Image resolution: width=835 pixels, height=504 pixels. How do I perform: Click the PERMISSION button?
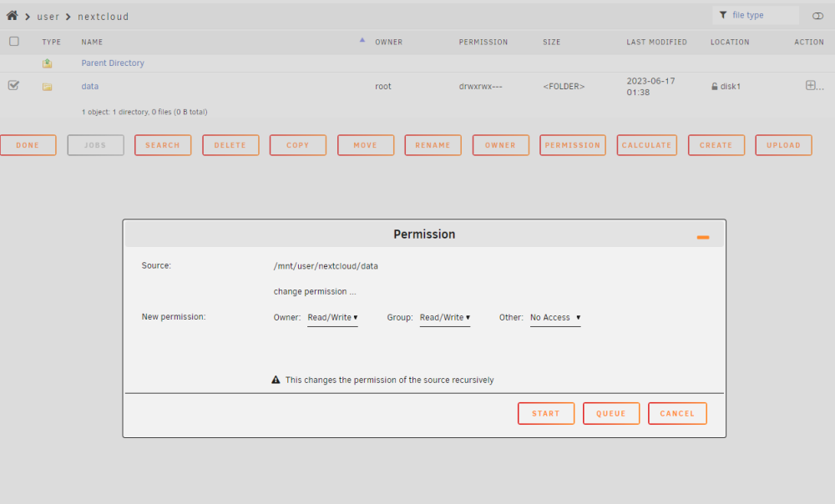(573, 144)
